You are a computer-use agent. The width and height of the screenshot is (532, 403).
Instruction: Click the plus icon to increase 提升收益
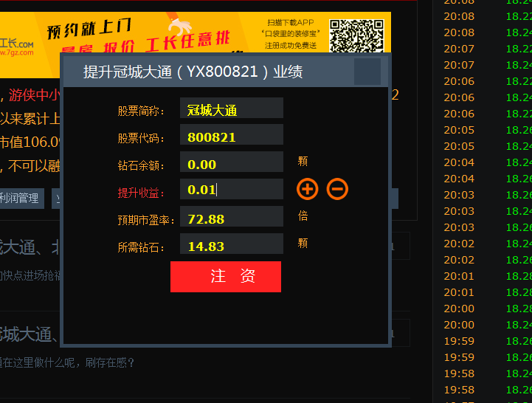307,189
